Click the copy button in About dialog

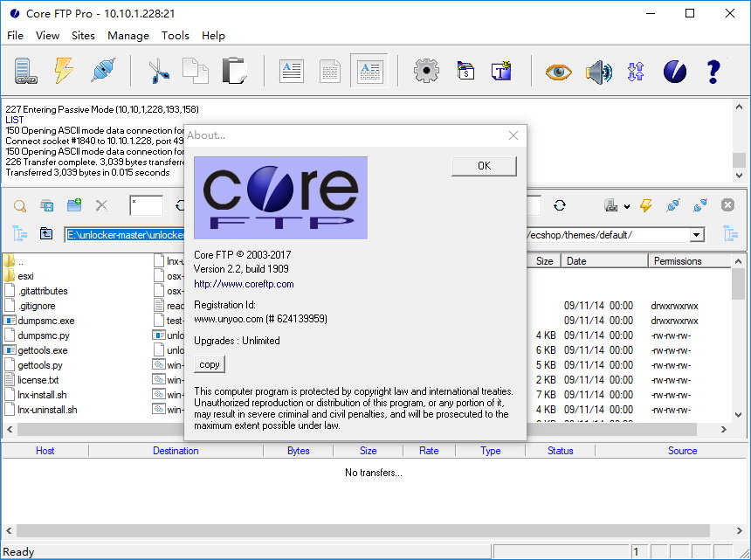point(210,364)
